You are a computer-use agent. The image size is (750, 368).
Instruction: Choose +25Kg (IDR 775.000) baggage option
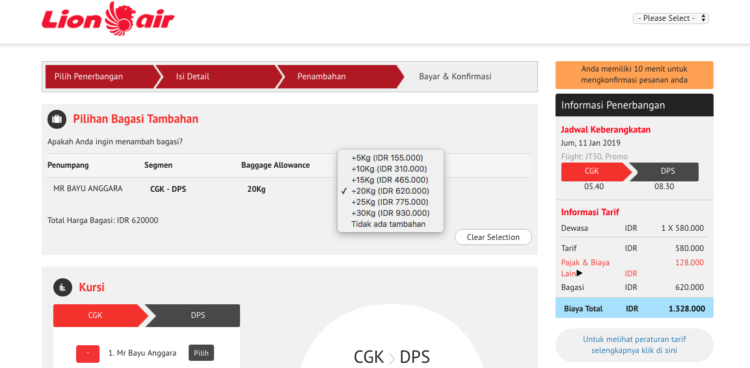tap(390, 201)
